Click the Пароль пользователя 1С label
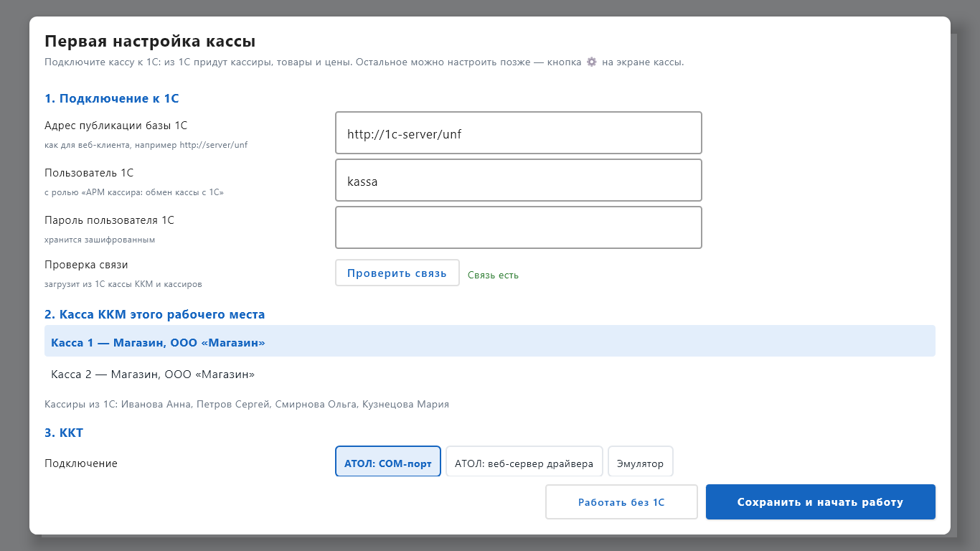The height and width of the screenshot is (551, 980). coord(109,220)
